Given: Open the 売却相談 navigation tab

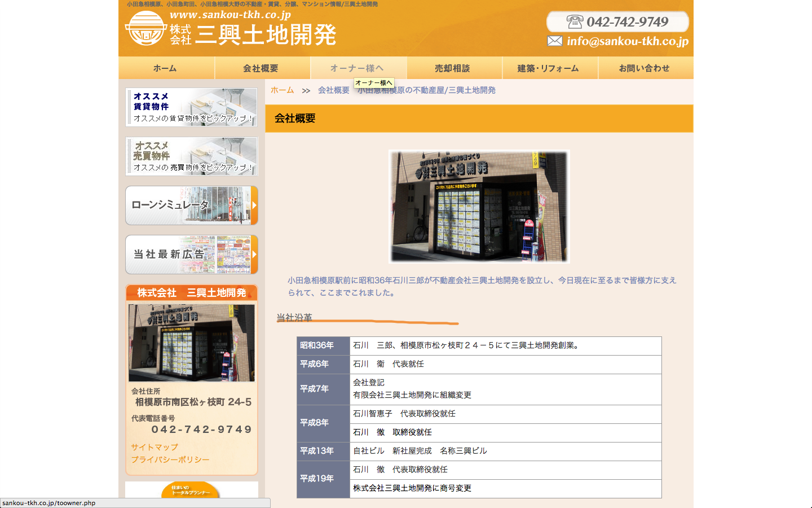Looking at the screenshot, I should click(x=453, y=68).
